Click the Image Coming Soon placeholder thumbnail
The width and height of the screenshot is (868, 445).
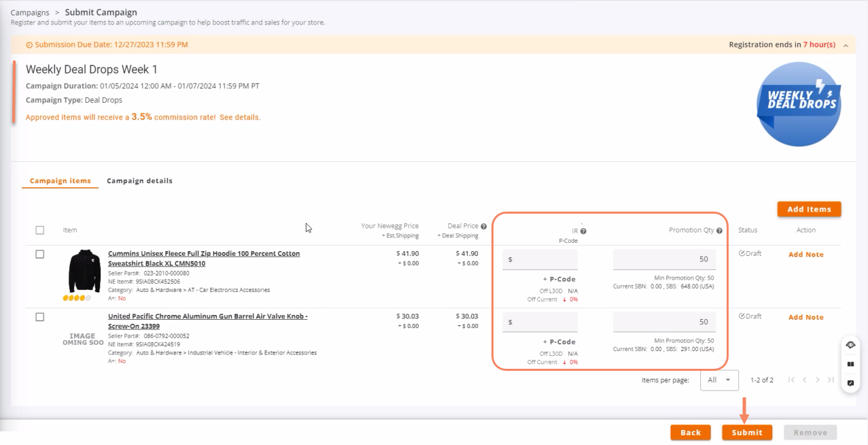83,339
